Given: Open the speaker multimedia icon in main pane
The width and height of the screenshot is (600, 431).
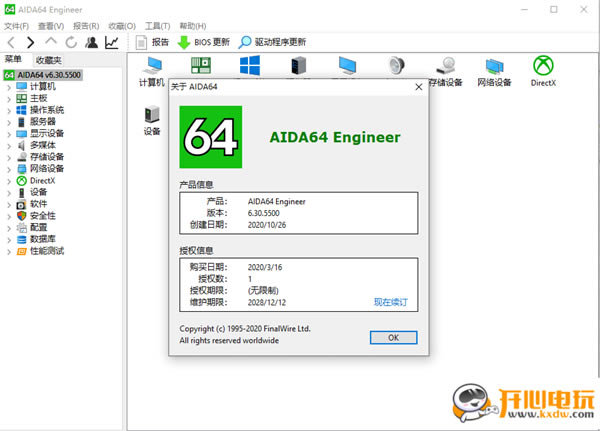Looking at the screenshot, I should (396, 65).
